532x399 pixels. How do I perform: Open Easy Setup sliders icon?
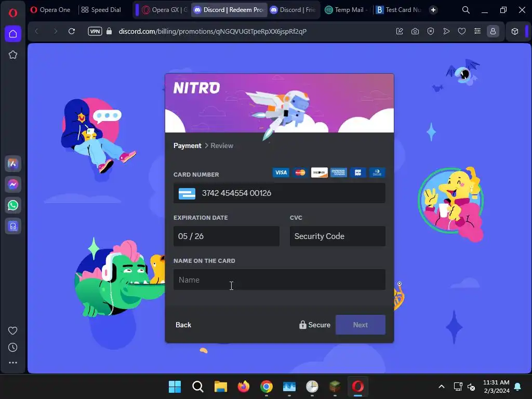click(x=477, y=32)
